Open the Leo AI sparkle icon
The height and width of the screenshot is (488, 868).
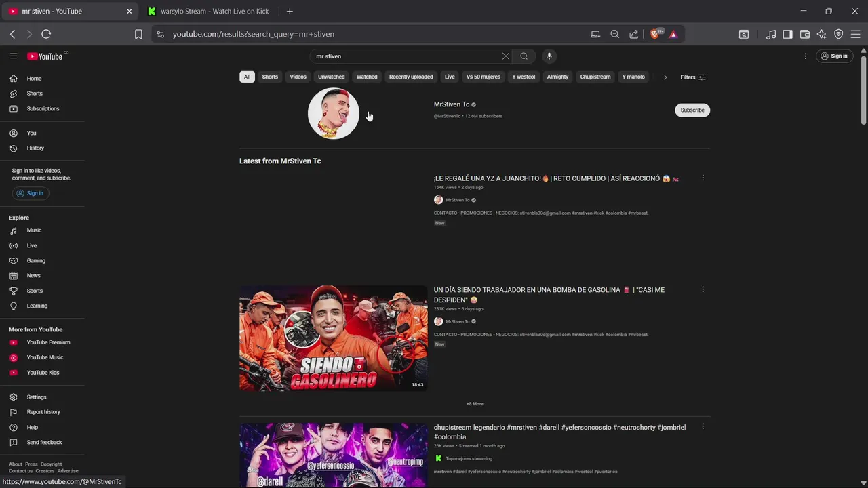[822, 34]
